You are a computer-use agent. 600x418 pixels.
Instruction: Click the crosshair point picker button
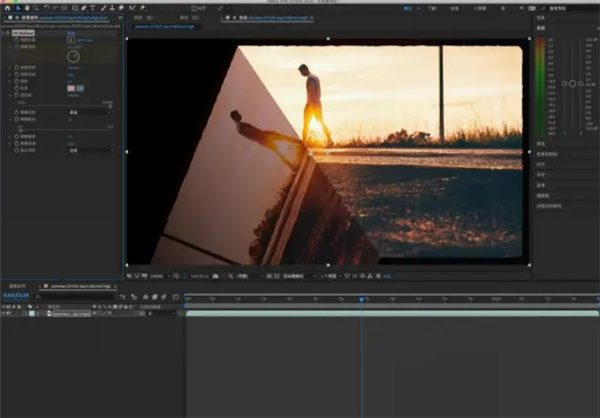[x=71, y=40]
